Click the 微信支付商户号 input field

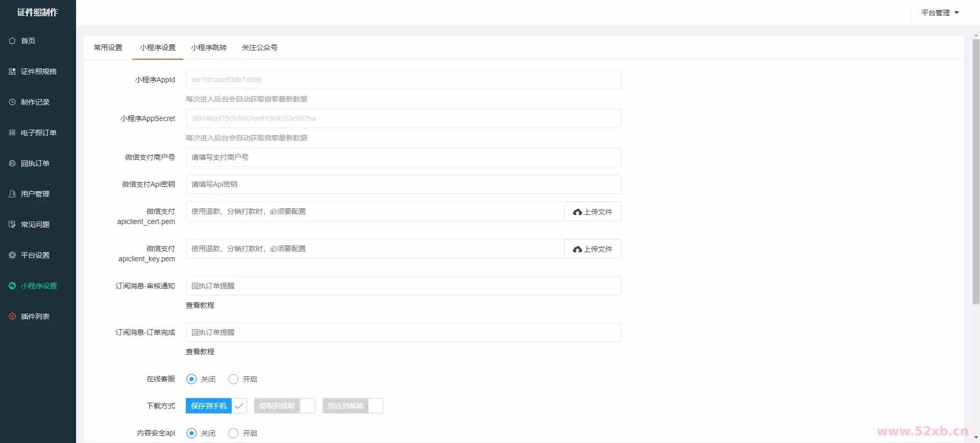pyautogui.click(x=403, y=157)
